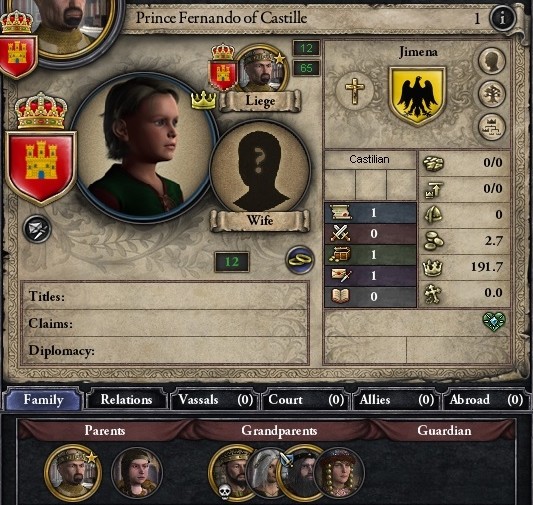The height and width of the screenshot is (505, 533).
Task: Click the Jimena black eagle coat of arms
Action: tap(417, 97)
